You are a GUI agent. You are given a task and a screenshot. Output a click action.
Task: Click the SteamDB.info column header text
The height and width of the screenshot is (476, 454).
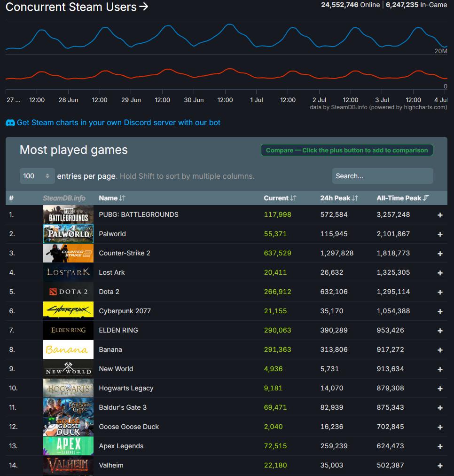click(64, 198)
